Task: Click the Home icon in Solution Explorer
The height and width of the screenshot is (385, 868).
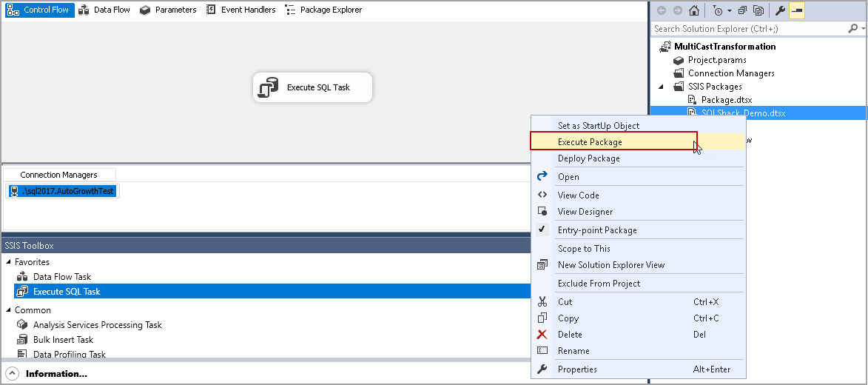Action: pos(693,10)
